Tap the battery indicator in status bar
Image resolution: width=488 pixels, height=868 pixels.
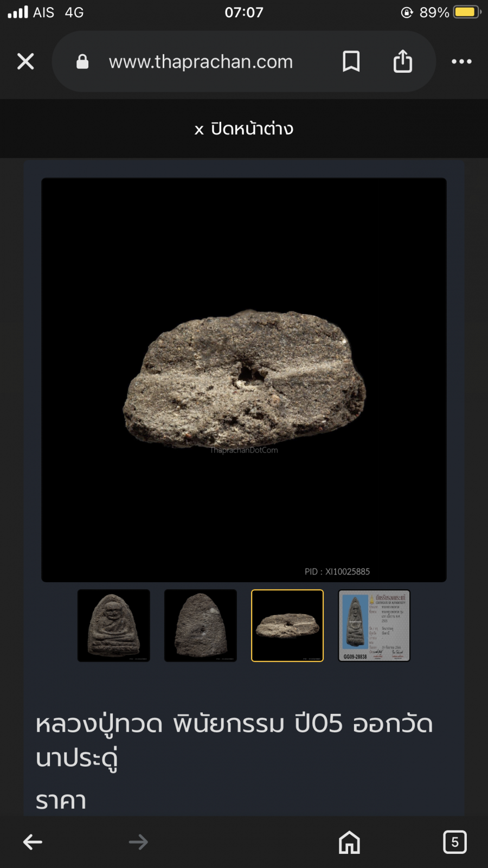point(466,12)
